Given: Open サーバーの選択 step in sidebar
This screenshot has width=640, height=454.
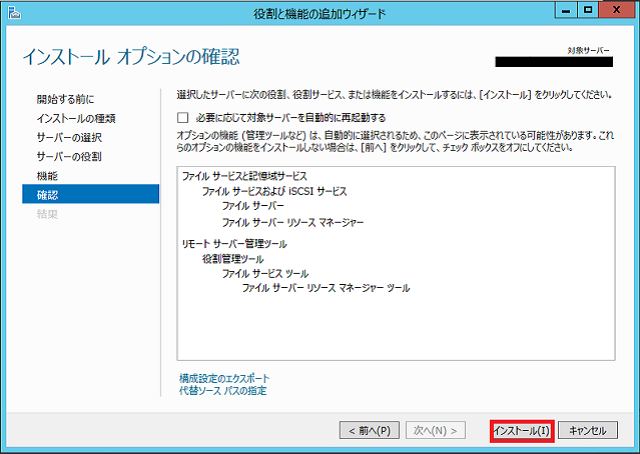Looking at the screenshot, I should [69, 137].
